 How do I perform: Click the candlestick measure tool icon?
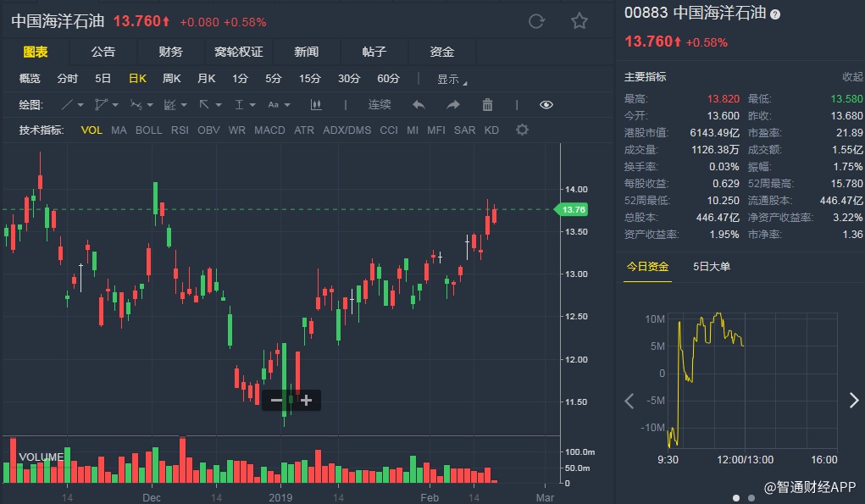tap(316, 105)
